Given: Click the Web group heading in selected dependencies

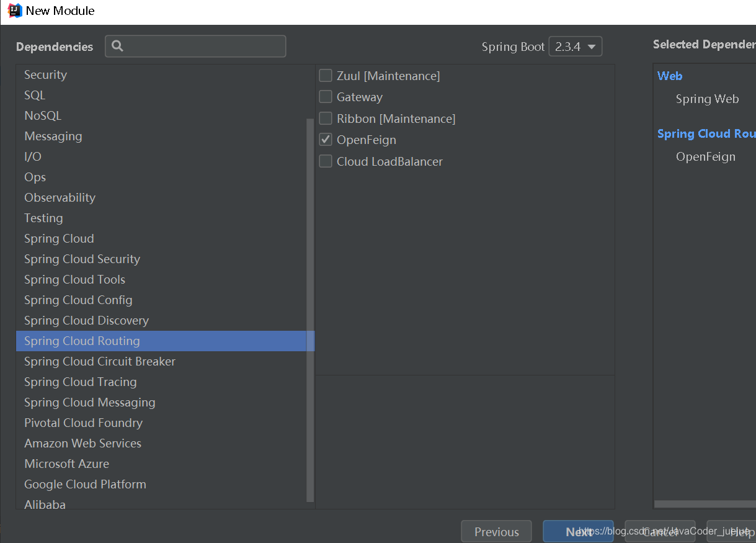Looking at the screenshot, I should 670,76.
